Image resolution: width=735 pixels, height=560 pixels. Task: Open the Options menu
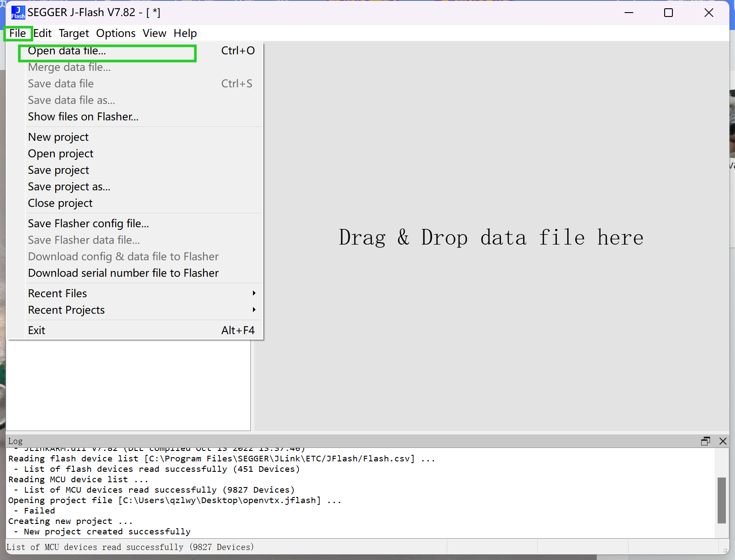click(x=116, y=33)
